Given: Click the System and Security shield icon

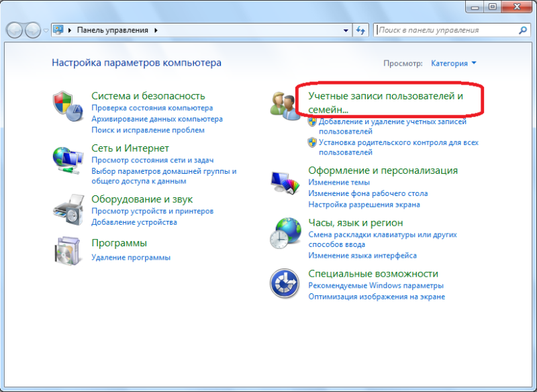Looking at the screenshot, I should [68, 106].
